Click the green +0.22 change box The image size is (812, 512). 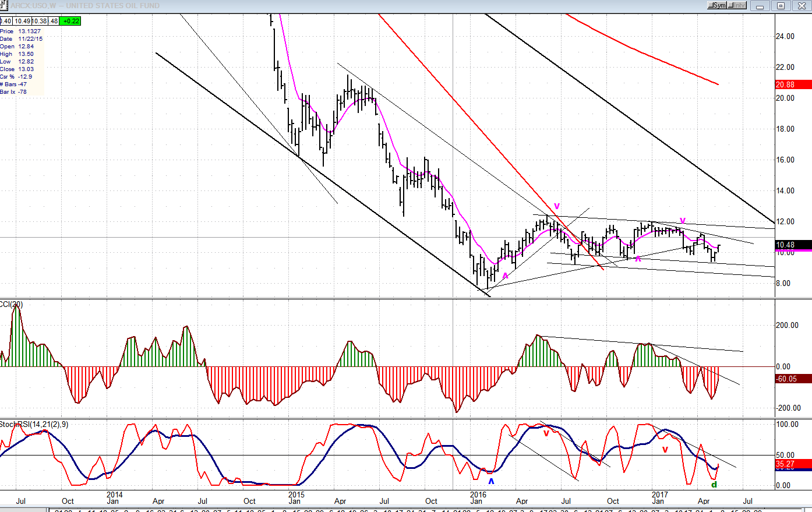72,21
